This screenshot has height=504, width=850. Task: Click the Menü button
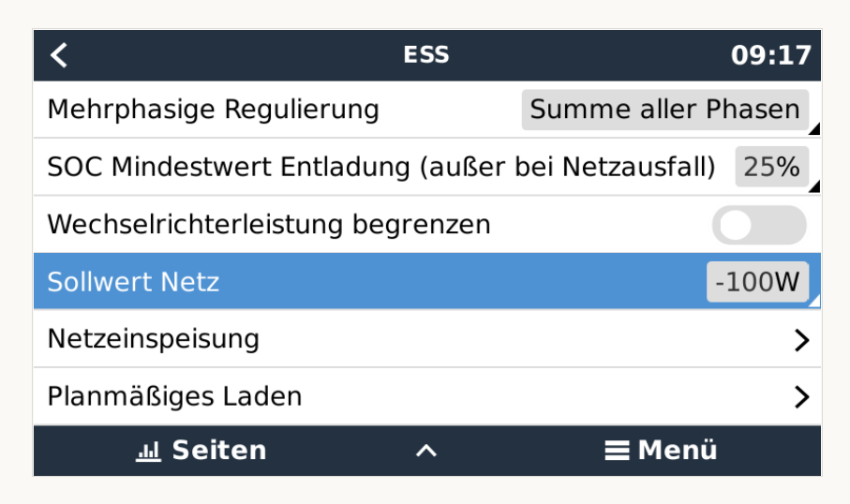[661, 451]
